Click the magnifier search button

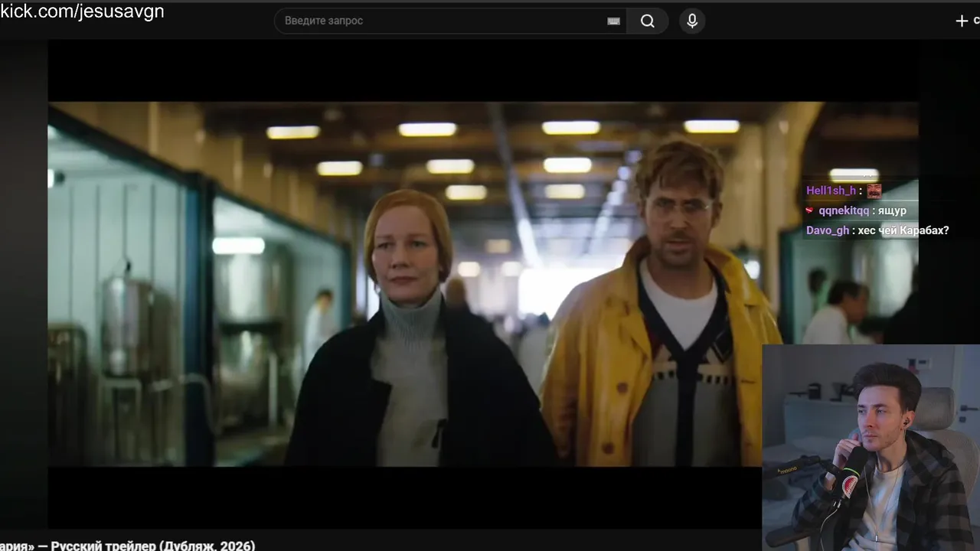tap(648, 21)
